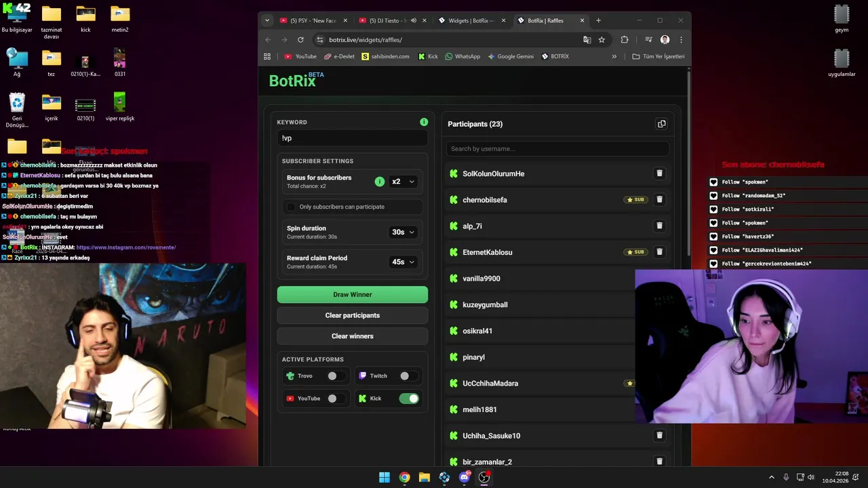The width and height of the screenshot is (868, 488).
Task: Show more bookmarks with the double chevron
Action: pyautogui.click(x=614, y=56)
